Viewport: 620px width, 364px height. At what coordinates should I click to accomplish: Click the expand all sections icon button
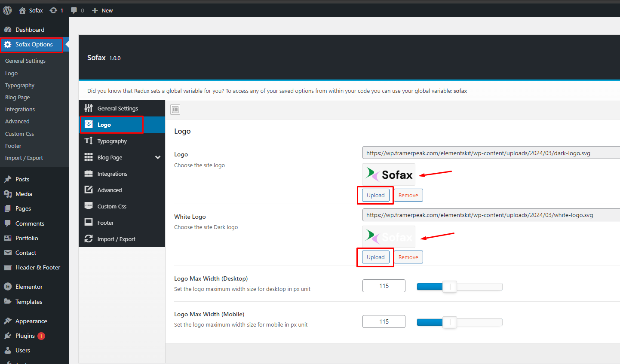[175, 110]
